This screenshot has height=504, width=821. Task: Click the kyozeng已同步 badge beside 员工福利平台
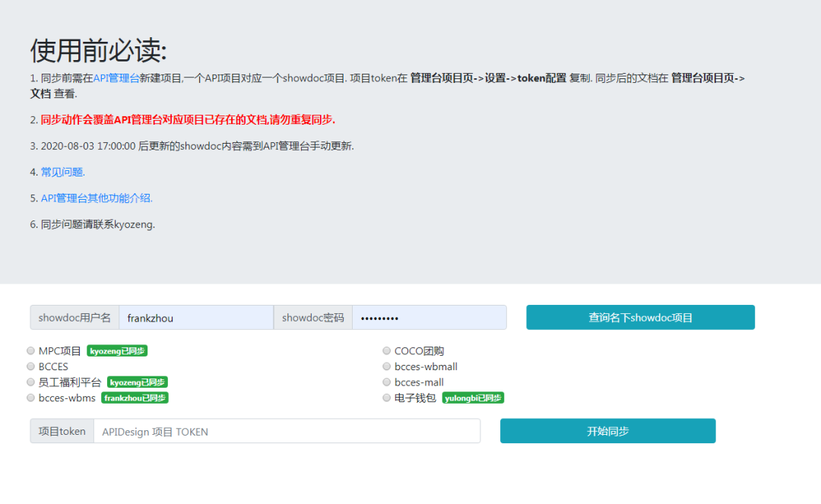pyautogui.click(x=137, y=382)
